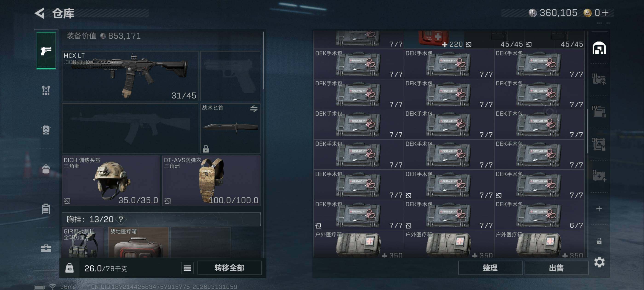Viewport: 644px width, 290px height.
Task: Add premium currency with the plus sign
Action: [x=605, y=13]
